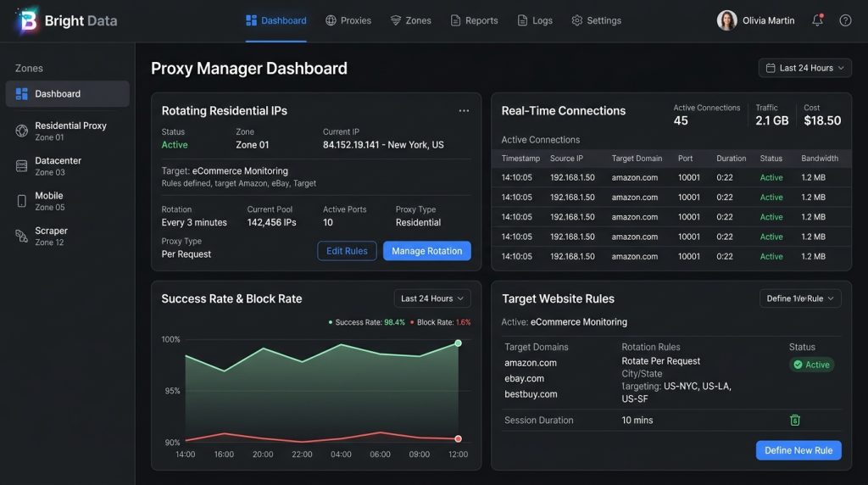Switch to the Proxies tab
Viewport: 868px width, 485px height.
point(348,20)
